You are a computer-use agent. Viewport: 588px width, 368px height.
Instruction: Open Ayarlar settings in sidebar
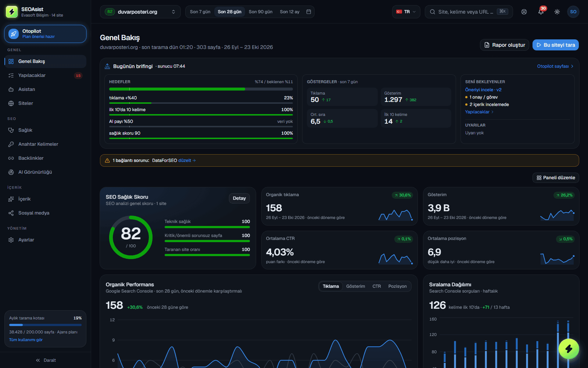pyautogui.click(x=46, y=240)
